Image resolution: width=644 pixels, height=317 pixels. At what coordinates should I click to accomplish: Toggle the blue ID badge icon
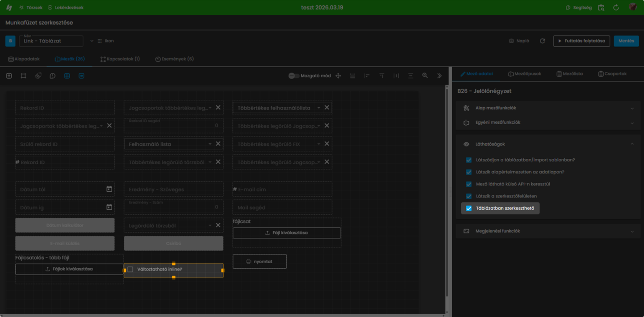[x=81, y=76]
